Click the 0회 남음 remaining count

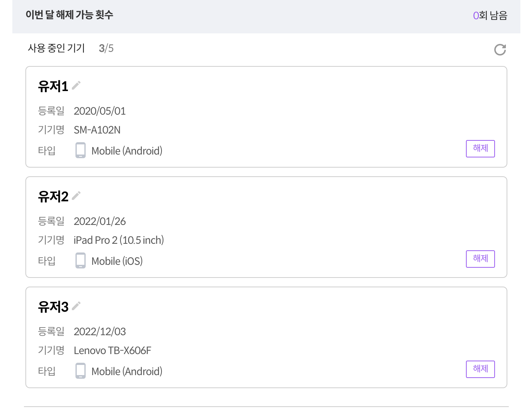[x=490, y=16]
